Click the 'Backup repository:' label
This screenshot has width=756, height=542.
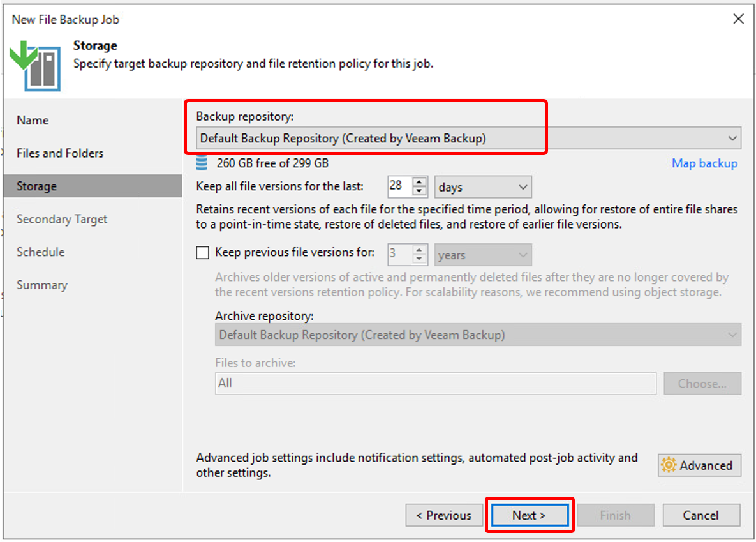[244, 117]
